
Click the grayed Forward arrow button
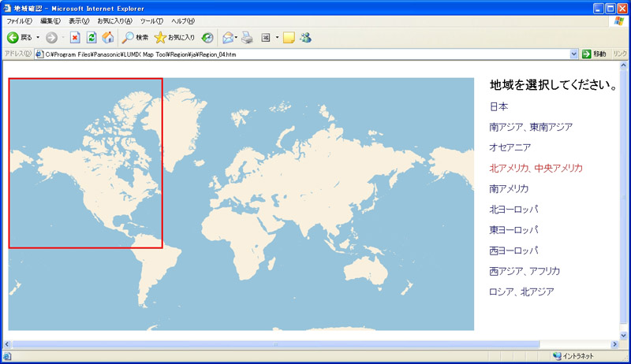51,38
